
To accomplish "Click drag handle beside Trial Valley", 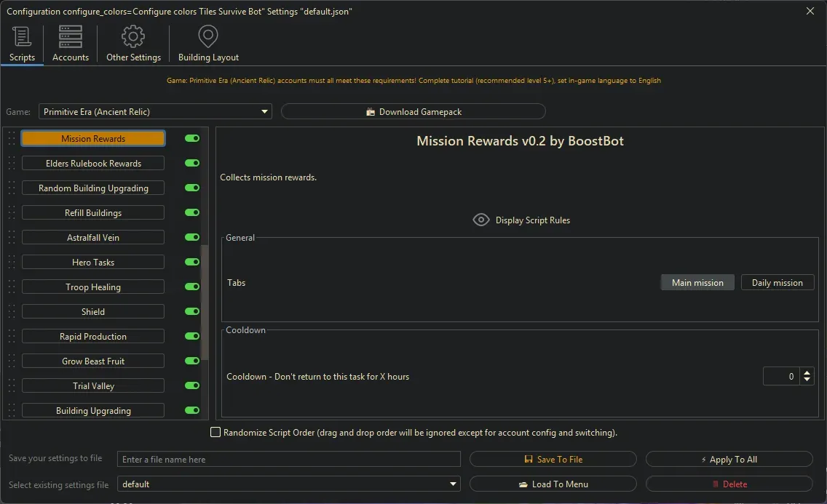I will pyautogui.click(x=12, y=386).
